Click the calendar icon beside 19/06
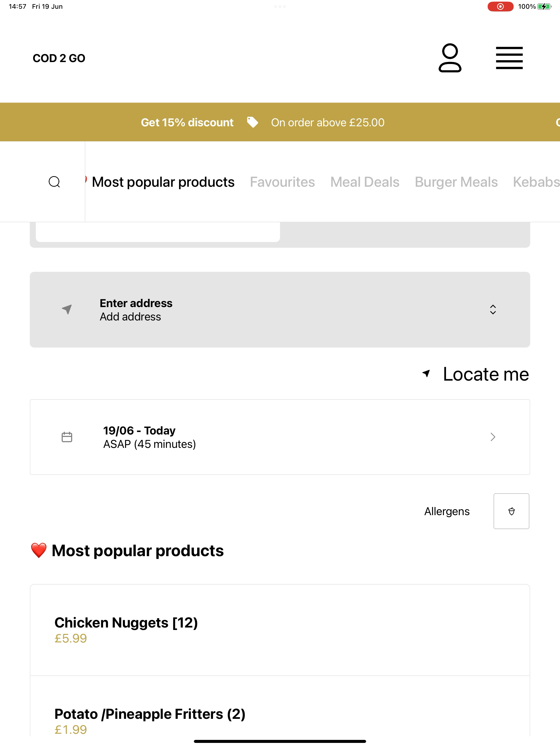 tap(67, 437)
